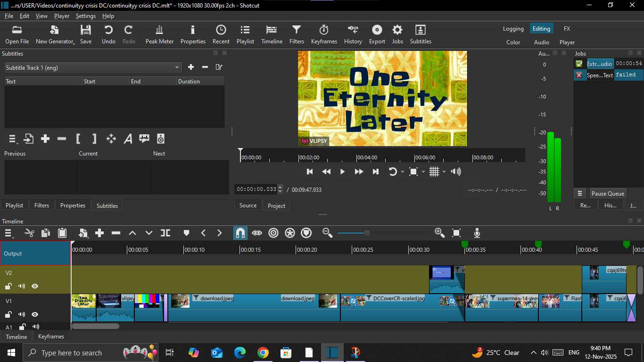Click the Split At Playhead icon
The width and height of the screenshot is (644, 362).
[x=165, y=233]
